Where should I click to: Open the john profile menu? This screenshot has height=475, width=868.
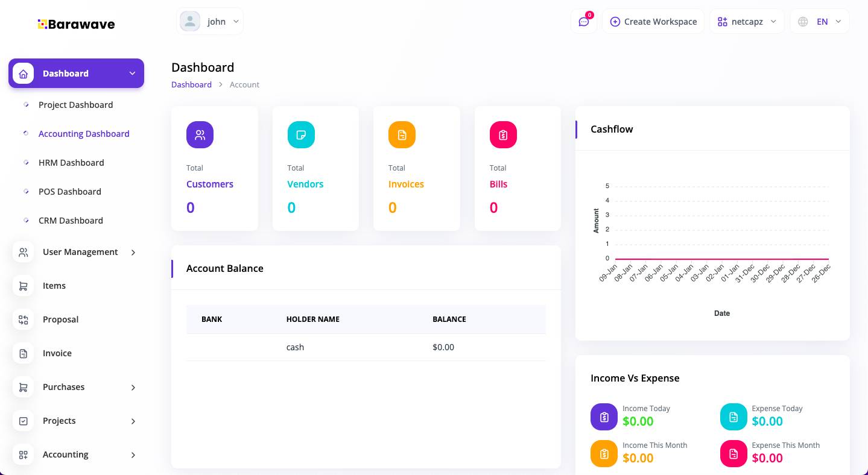(x=210, y=21)
